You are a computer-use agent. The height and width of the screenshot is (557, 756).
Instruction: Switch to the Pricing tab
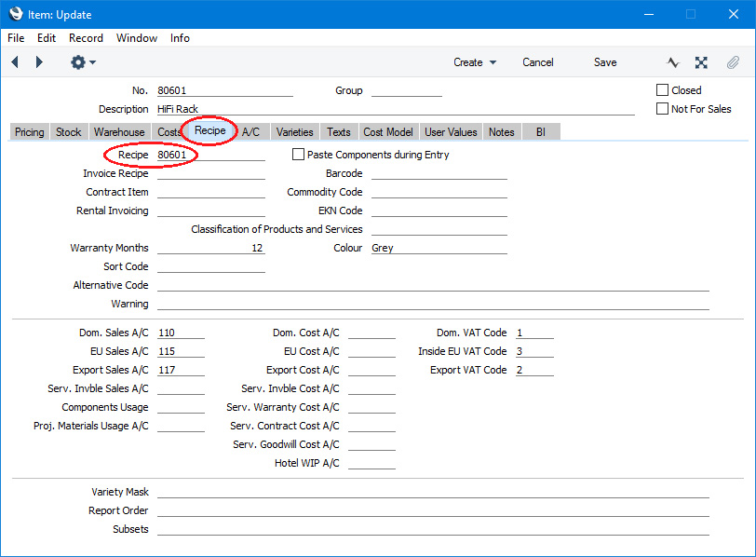tap(30, 131)
